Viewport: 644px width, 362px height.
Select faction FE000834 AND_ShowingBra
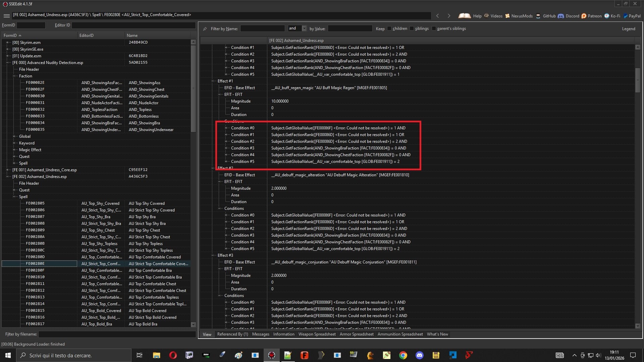[x=96, y=123]
